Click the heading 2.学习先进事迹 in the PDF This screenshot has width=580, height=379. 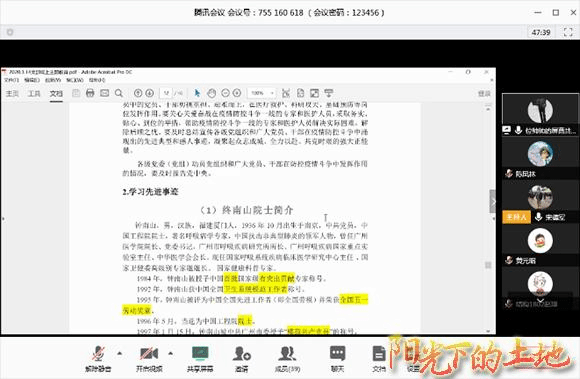point(150,192)
